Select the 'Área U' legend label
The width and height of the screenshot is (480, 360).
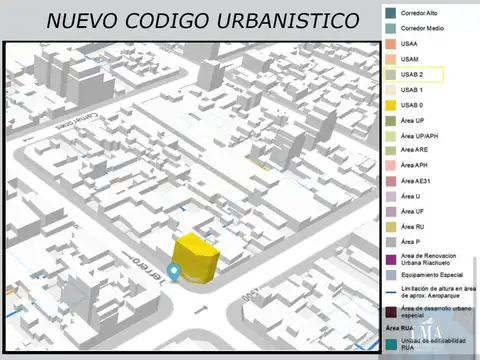pos(410,196)
